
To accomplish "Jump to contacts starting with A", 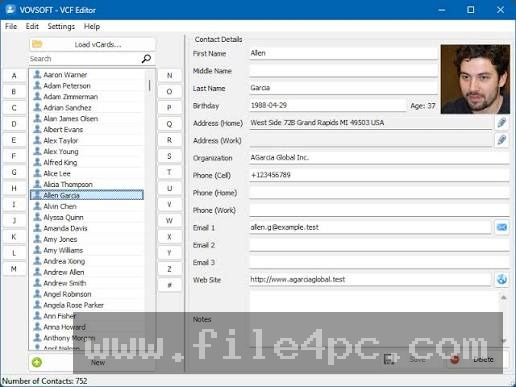I will click(x=14, y=76).
